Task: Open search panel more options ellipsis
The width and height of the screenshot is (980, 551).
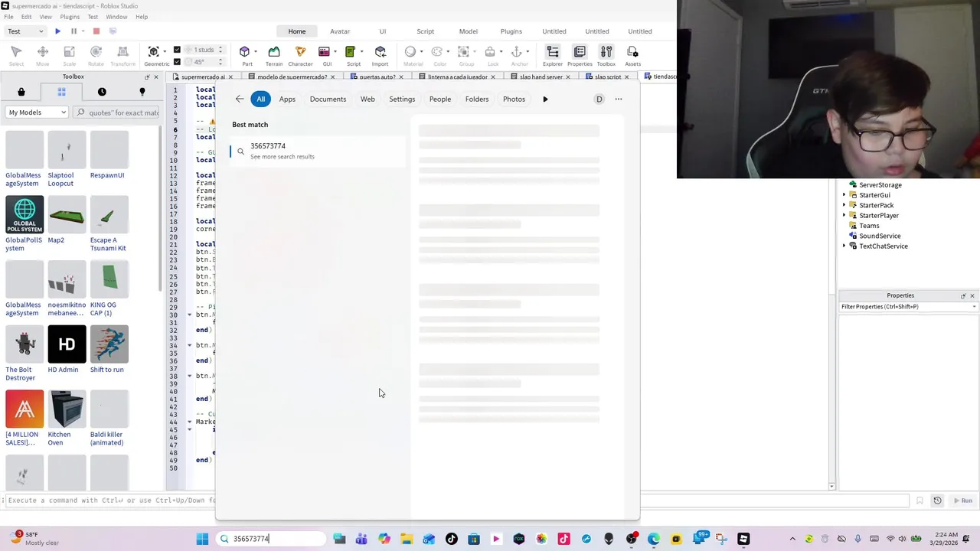Action: point(619,99)
